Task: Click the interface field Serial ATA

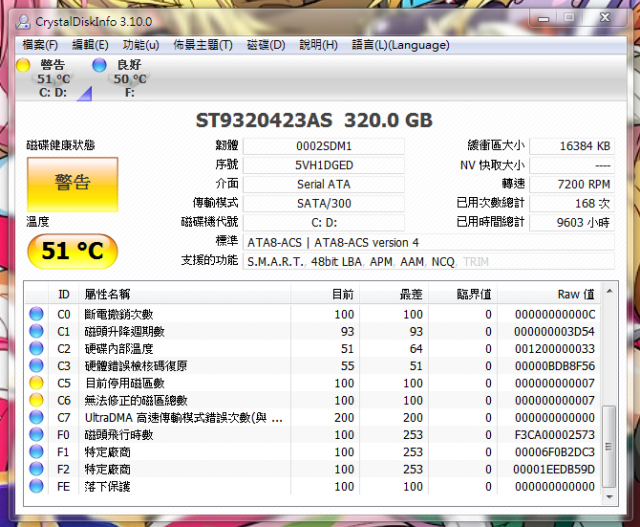Action: tap(324, 184)
